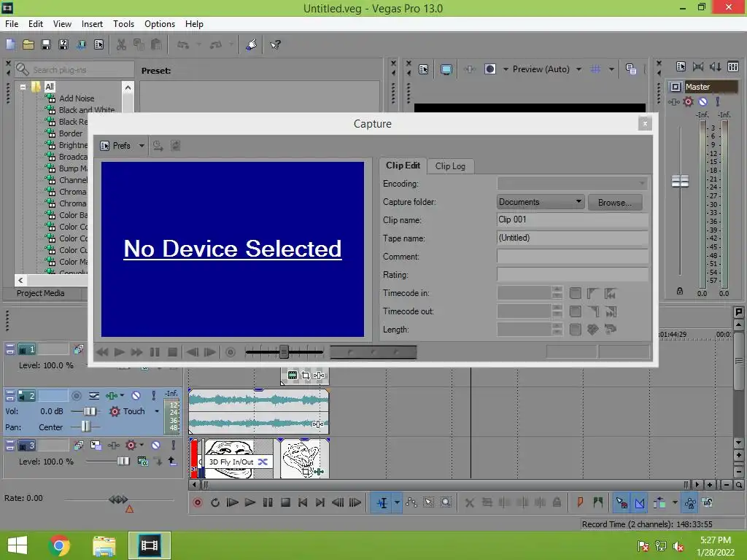Image resolution: width=747 pixels, height=560 pixels.
Task: Click the Open folder toolbar icon
Action: click(28, 44)
